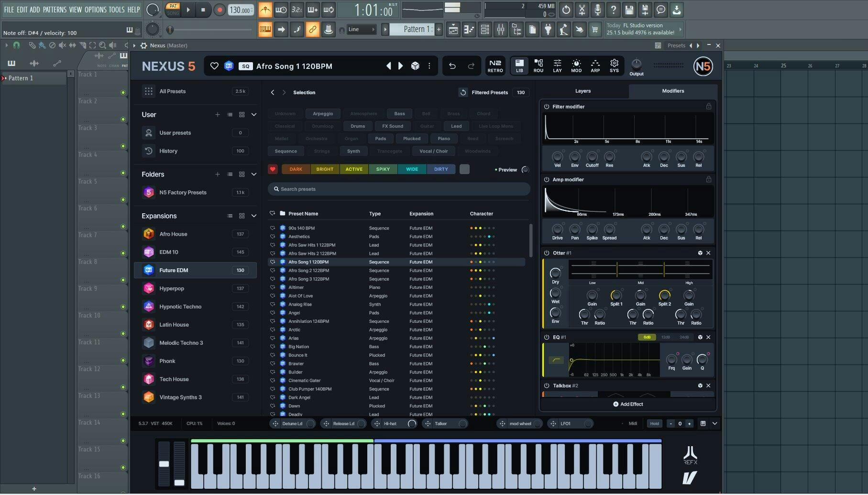
Task: Adjust the filter Cutoff knob
Action: tap(592, 157)
